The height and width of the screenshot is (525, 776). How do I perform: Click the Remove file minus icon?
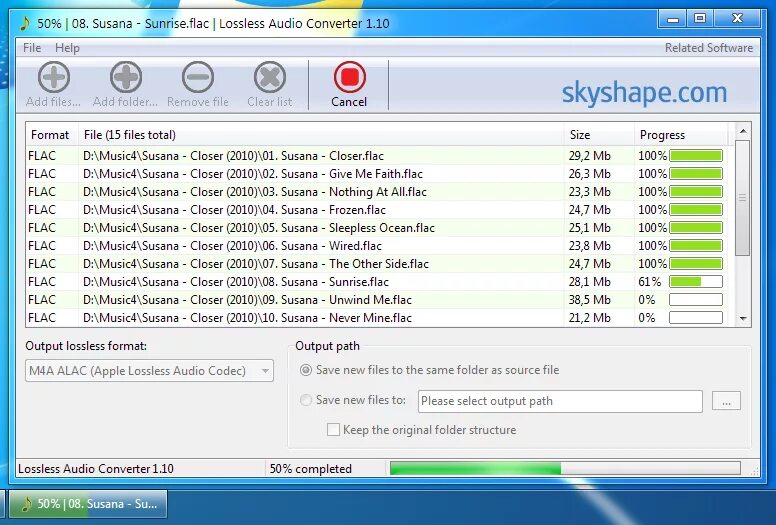point(197,77)
